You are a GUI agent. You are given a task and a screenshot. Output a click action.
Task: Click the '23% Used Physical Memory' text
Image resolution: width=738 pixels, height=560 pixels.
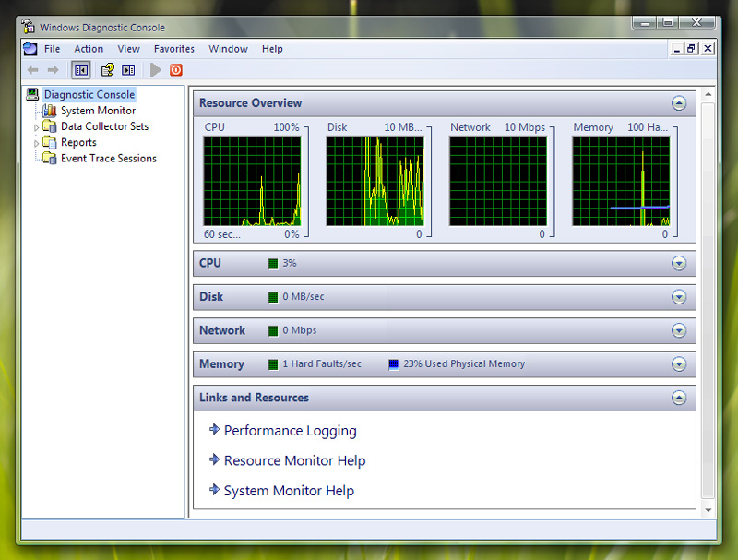(x=464, y=363)
